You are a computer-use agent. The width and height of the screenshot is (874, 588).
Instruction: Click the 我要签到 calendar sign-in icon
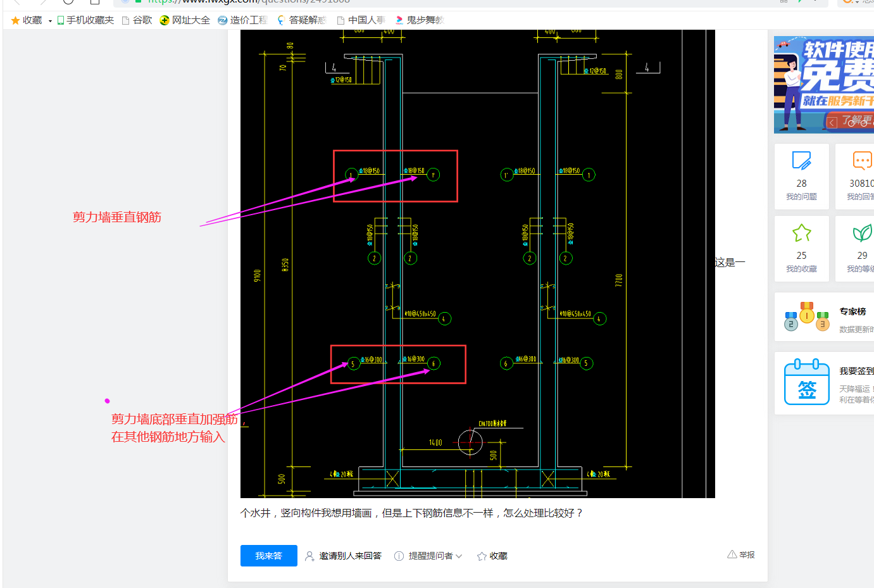pos(807,382)
